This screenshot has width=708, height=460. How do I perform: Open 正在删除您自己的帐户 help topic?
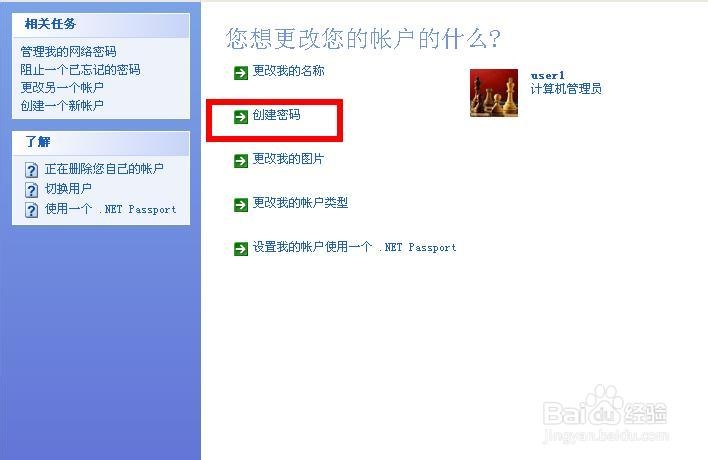[x=104, y=169]
